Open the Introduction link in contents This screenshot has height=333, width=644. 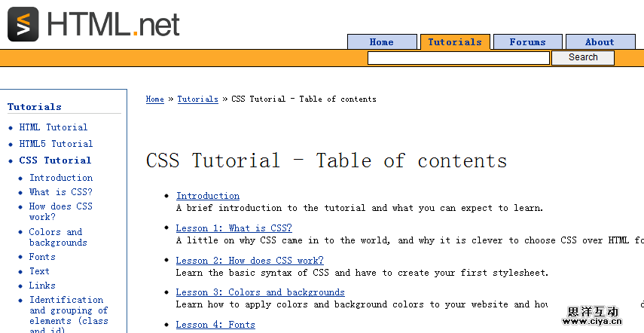point(208,196)
